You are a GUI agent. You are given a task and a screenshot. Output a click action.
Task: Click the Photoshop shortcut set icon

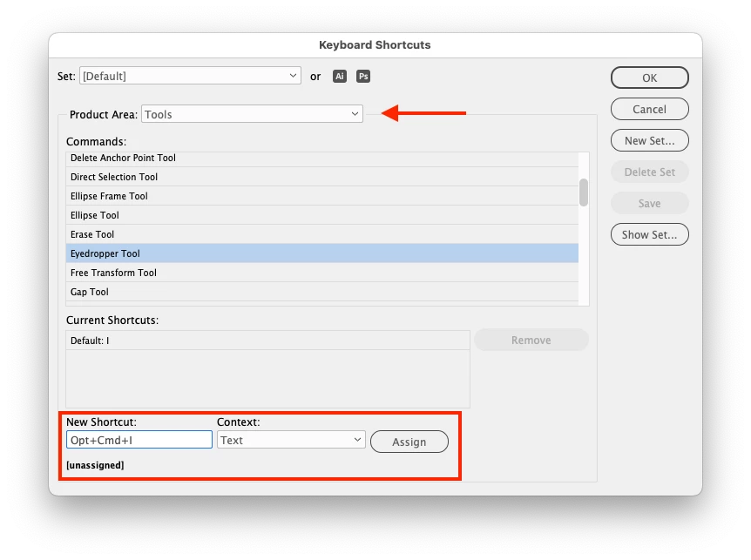363,76
